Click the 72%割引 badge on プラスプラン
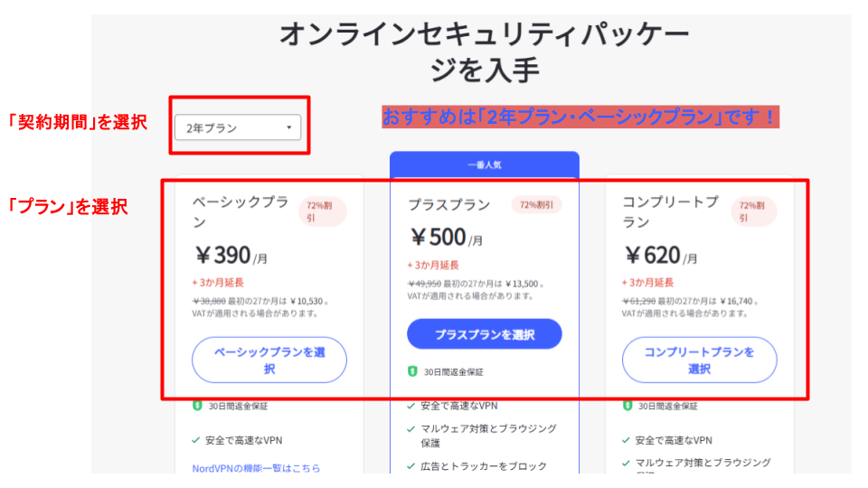The width and height of the screenshot is (868, 488). point(536,205)
